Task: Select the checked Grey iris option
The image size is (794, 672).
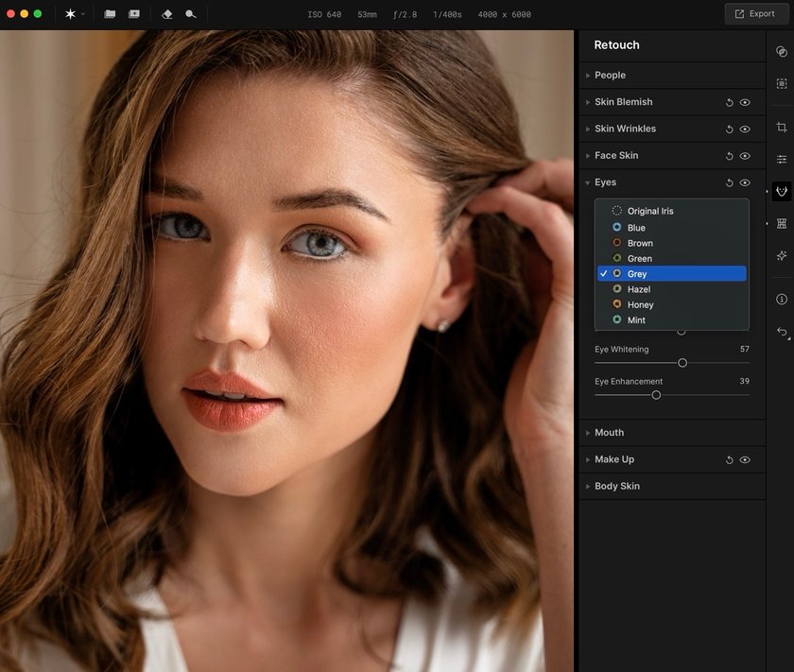Action: click(671, 274)
